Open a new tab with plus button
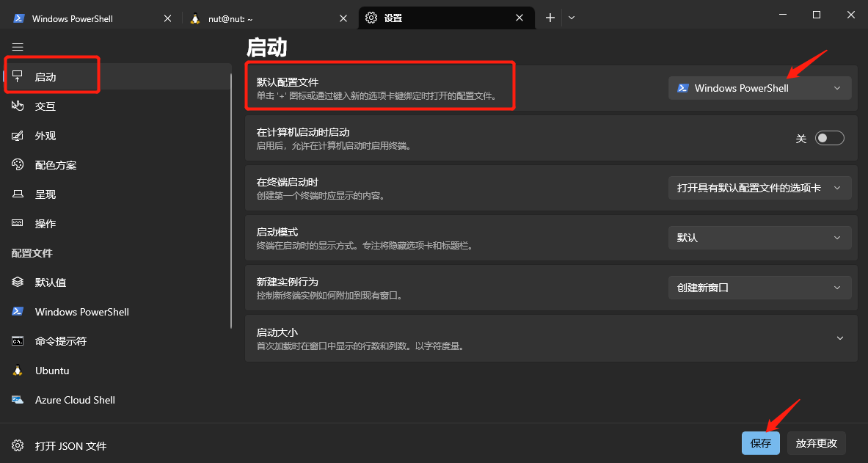The image size is (868, 463). coord(550,18)
